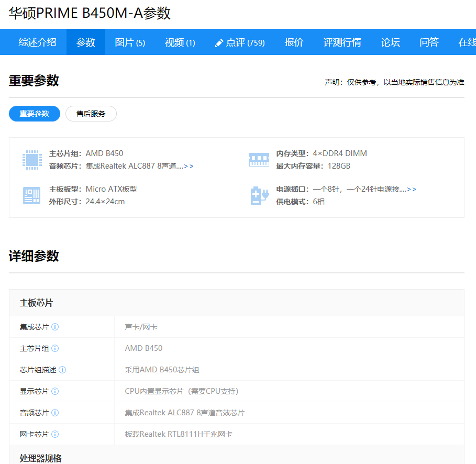Open the 图片 (5) tab
476x464 pixels.
(x=130, y=42)
